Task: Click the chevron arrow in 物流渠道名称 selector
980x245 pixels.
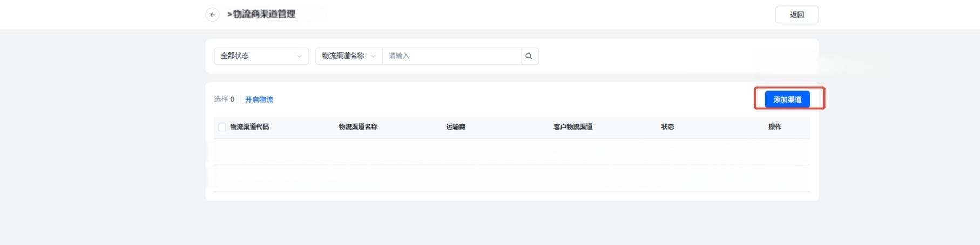Action: click(x=373, y=56)
